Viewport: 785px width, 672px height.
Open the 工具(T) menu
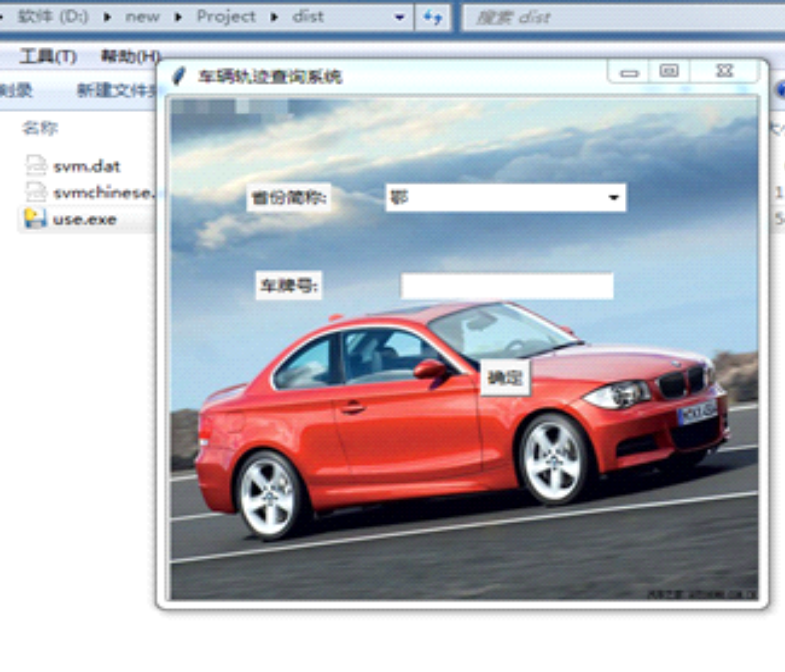tap(48, 57)
